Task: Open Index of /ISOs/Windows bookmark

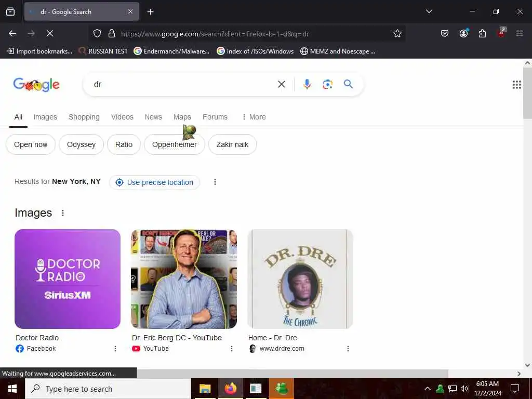Action: (x=255, y=51)
